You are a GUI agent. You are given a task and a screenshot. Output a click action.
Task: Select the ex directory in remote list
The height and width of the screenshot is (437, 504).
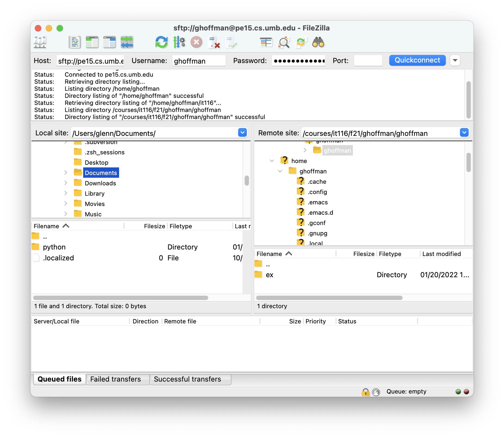click(x=269, y=275)
